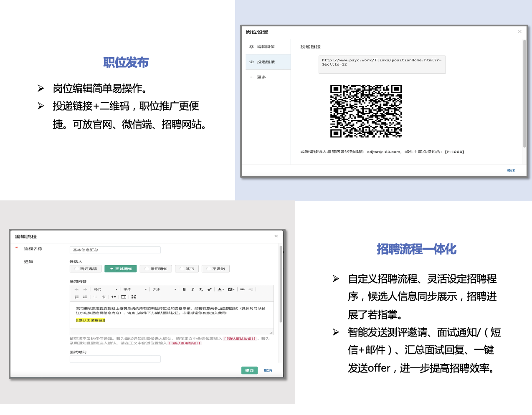Open the 字体 font dropdown
This screenshot has width=532, height=415.
135,289
